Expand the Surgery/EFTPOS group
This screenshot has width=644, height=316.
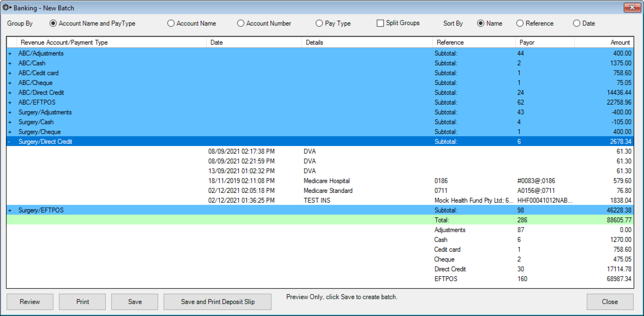[x=10, y=211]
